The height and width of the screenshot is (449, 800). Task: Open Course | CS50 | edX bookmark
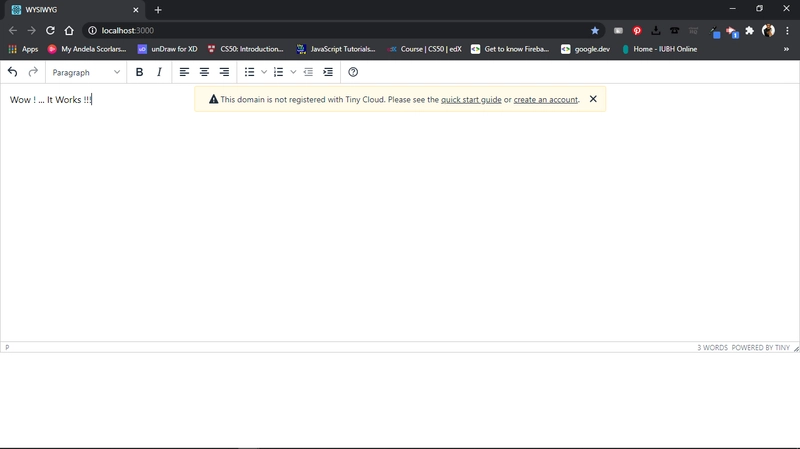pyautogui.click(x=424, y=49)
